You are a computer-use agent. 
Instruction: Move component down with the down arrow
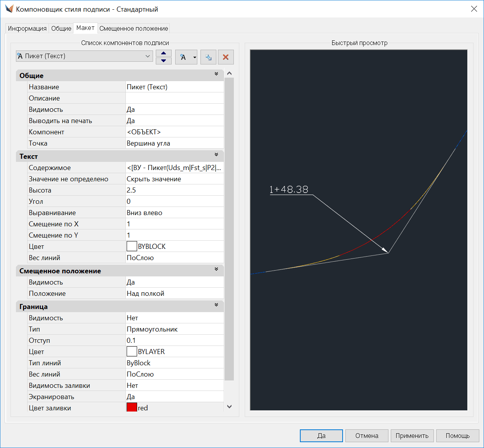164,61
